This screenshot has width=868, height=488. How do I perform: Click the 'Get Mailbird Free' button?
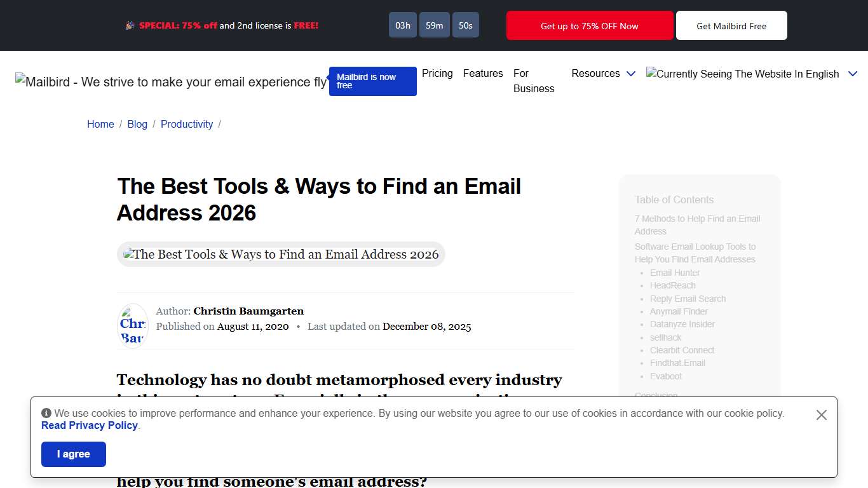point(731,25)
